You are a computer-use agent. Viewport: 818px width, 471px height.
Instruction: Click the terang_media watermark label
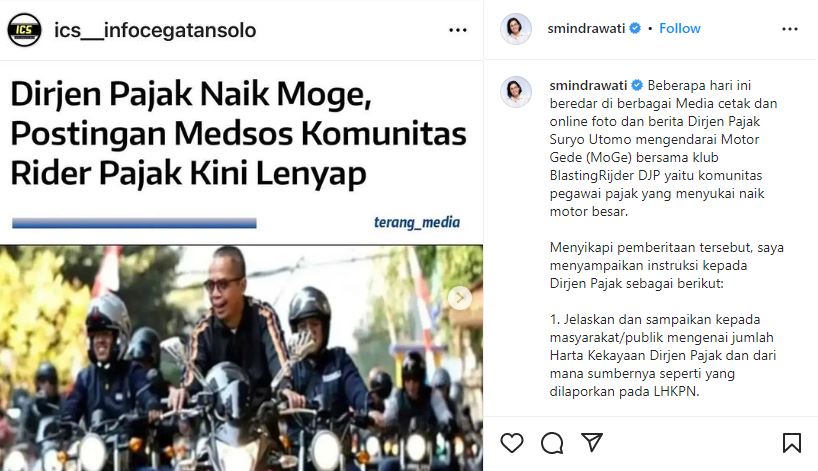click(x=417, y=222)
